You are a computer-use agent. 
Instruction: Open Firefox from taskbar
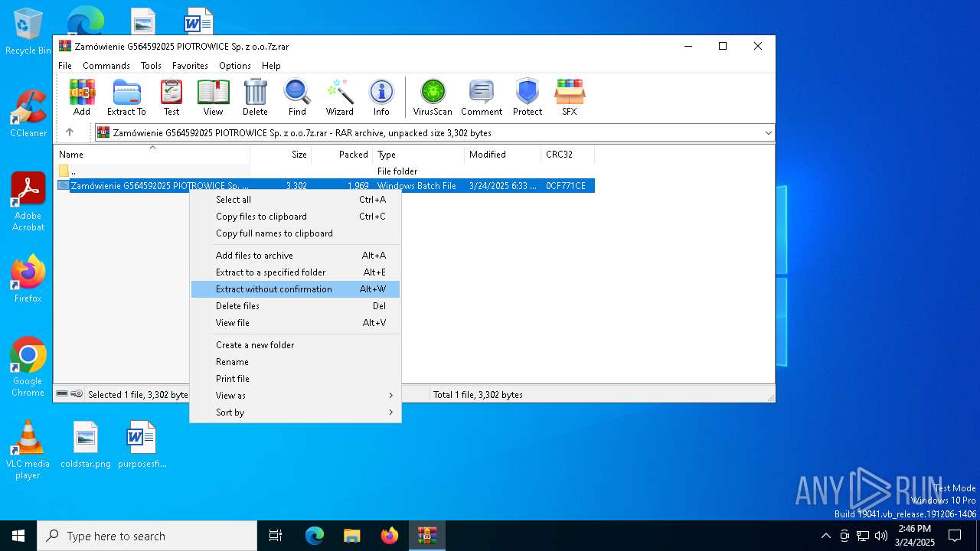[389, 536]
